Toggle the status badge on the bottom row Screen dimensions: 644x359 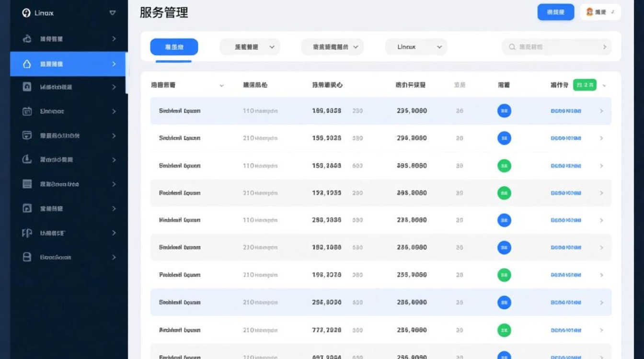(x=504, y=356)
